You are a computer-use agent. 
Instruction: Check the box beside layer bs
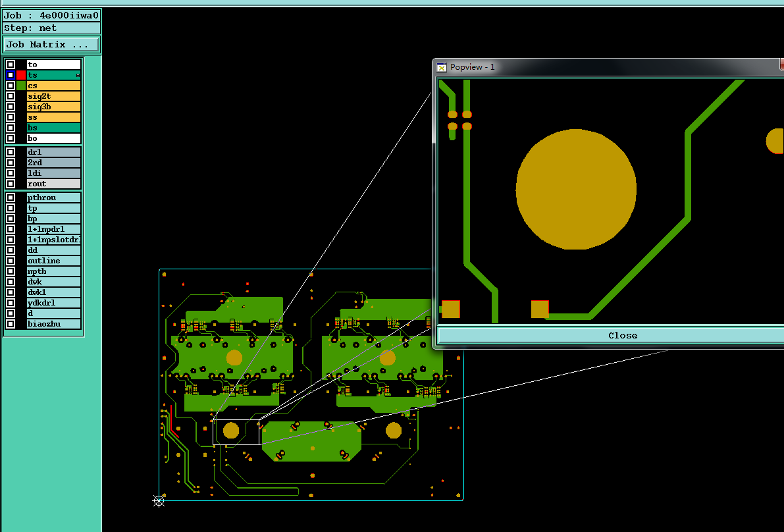click(11, 128)
